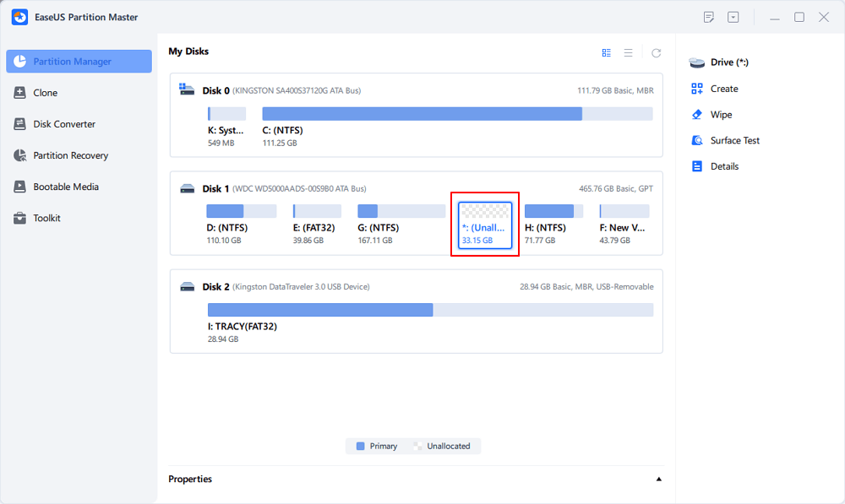Switch to list view of disks
845x504 pixels.
[x=628, y=52]
